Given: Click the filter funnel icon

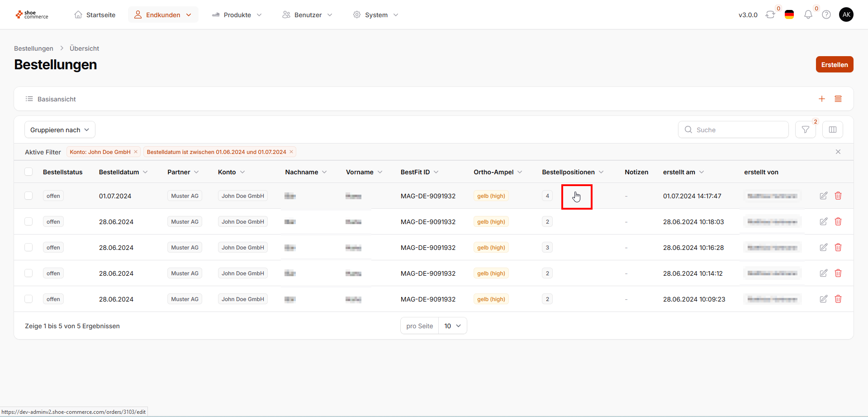Looking at the screenshot, I should tap(805, 130).
